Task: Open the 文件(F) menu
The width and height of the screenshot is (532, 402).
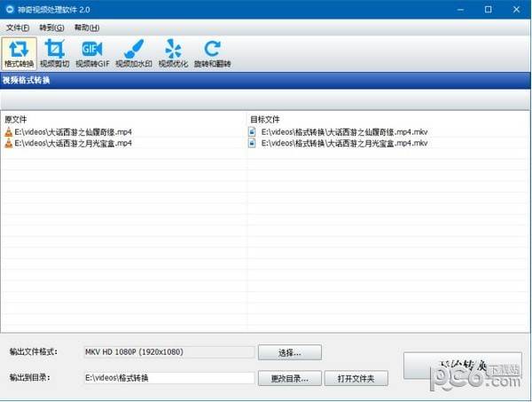Action: point(18,28)
